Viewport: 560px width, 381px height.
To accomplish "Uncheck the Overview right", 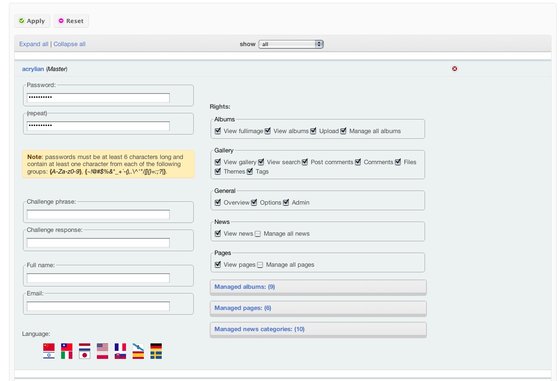I will point(218,202).
